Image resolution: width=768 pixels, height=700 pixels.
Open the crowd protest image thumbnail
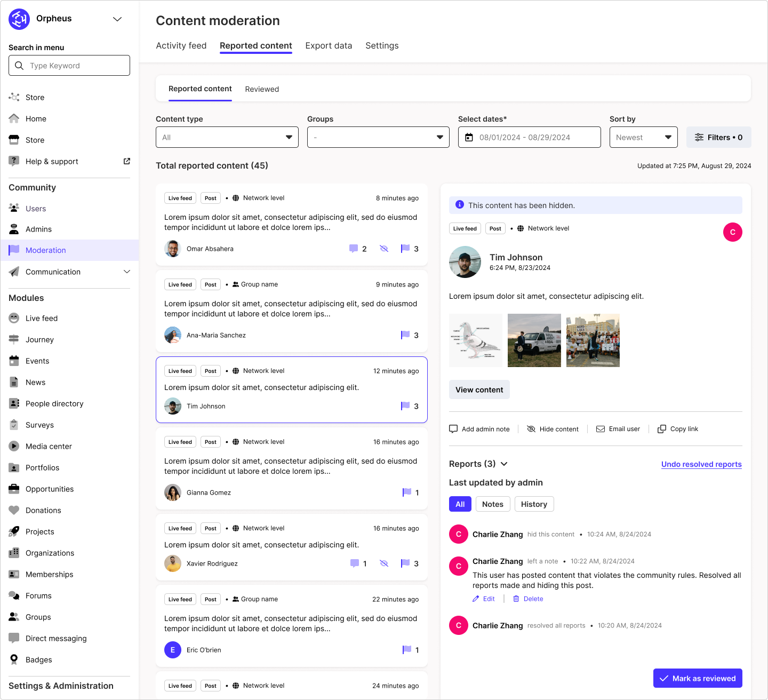(593, 340)
